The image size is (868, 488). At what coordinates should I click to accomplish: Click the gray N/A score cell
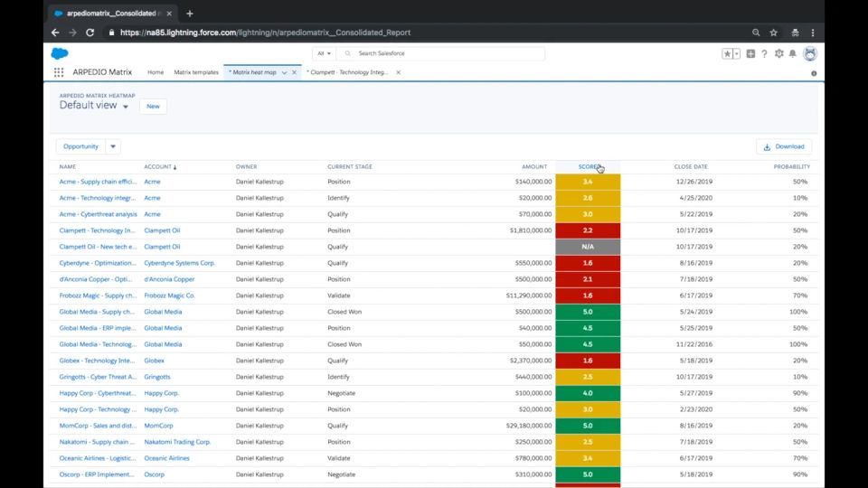pos(588,247)
